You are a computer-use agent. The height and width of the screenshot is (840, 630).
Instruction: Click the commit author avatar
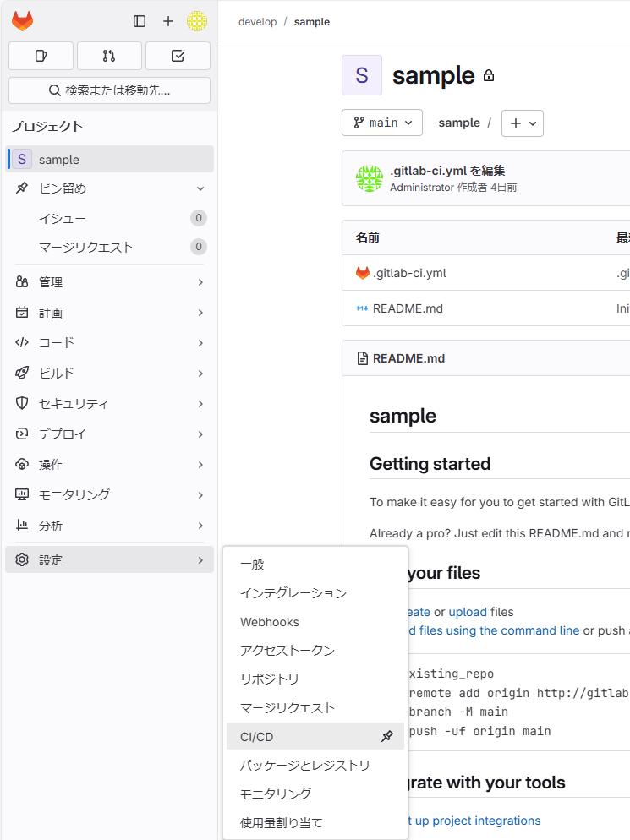(x=370, y=178)
